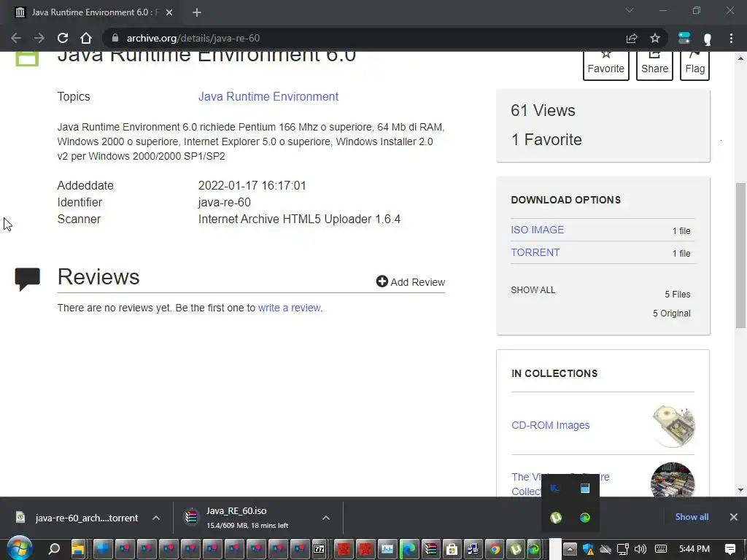
Task: Click the address bar URL field
Action: [362, 38]
